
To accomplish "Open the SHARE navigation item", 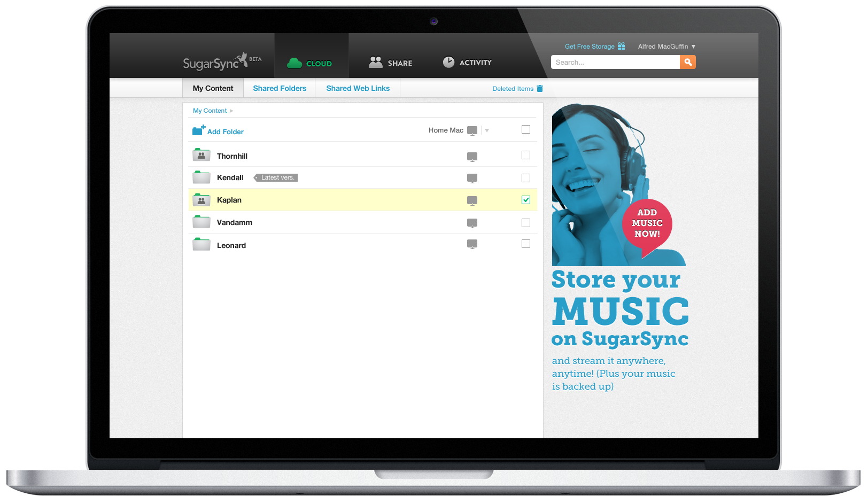I will coord(390,63).
